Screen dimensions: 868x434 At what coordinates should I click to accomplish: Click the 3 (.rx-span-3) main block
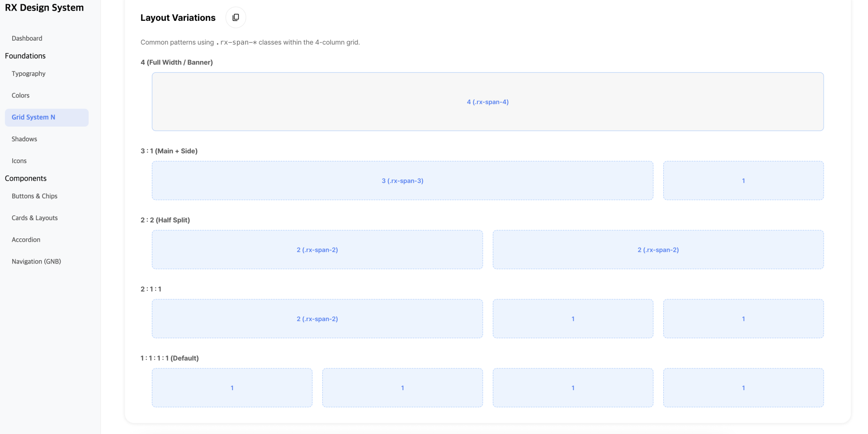(x=402, y=181)
